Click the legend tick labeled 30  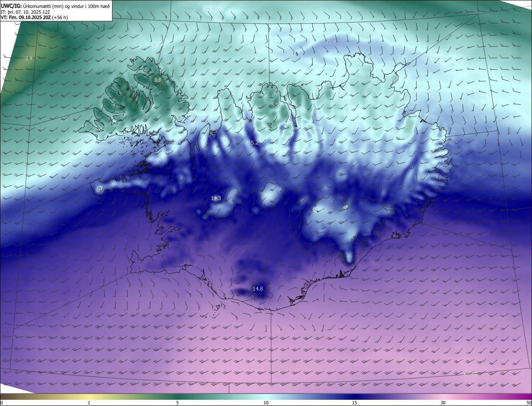point(443,403)
